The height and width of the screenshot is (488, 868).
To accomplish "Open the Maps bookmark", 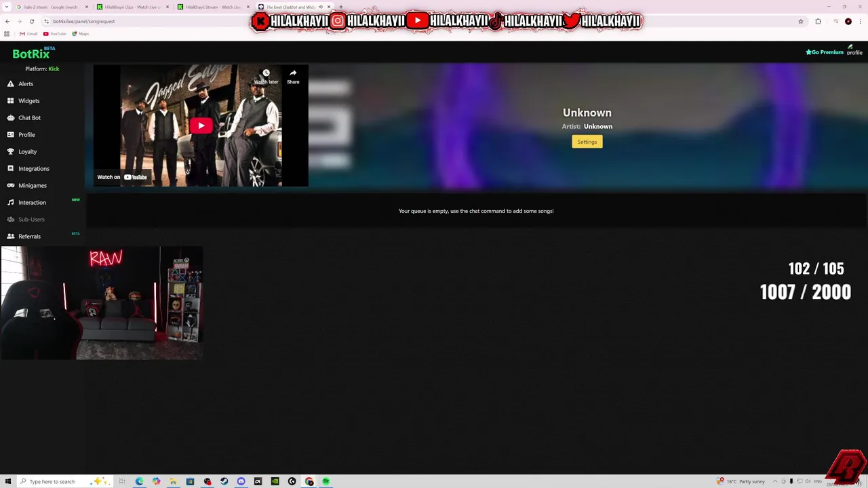I will (81, 34).
